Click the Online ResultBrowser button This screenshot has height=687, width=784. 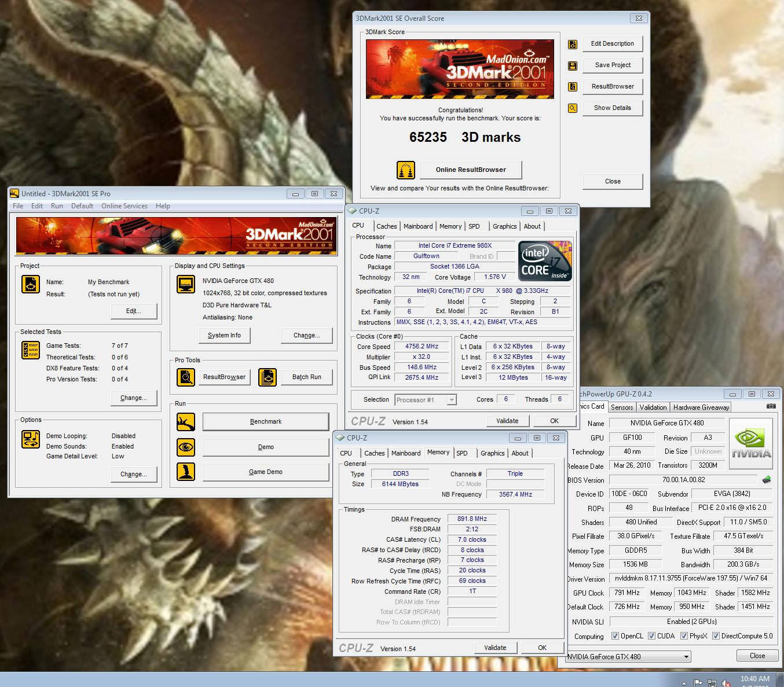coord(471,170)
